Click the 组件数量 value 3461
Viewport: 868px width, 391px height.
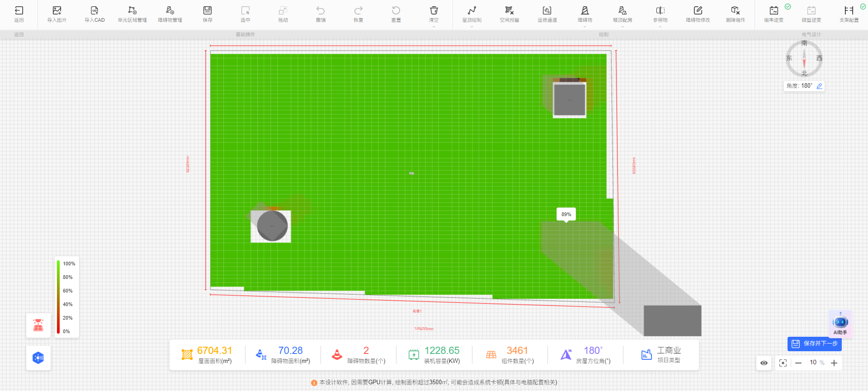coord(517,350)
